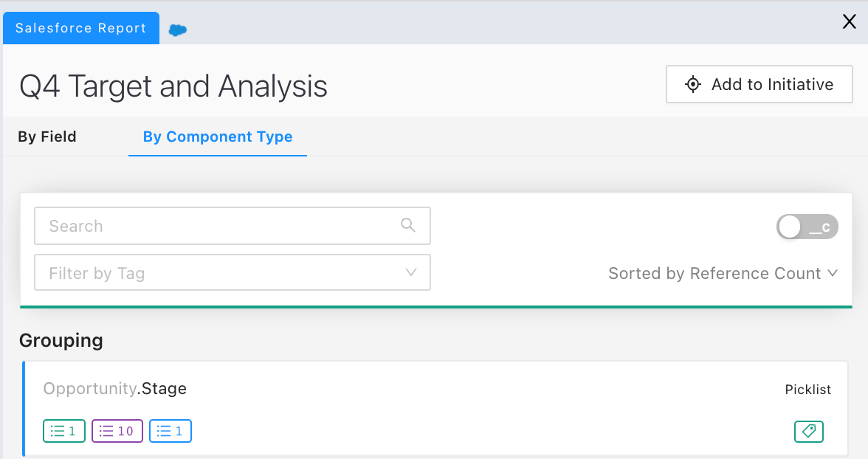Click the target icon on Add to Initiative

(692, 84)
